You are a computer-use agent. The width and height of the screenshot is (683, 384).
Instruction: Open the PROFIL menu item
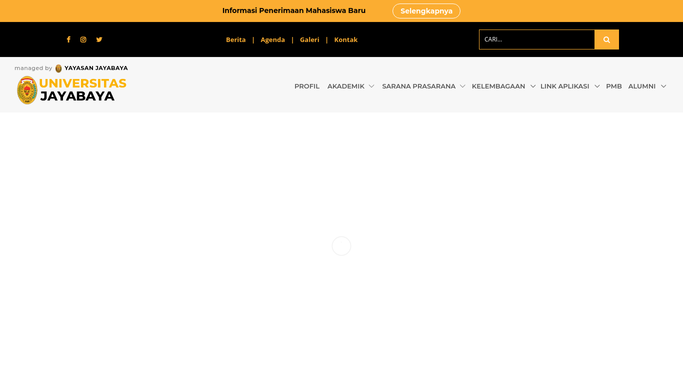[x=307, y=86]
